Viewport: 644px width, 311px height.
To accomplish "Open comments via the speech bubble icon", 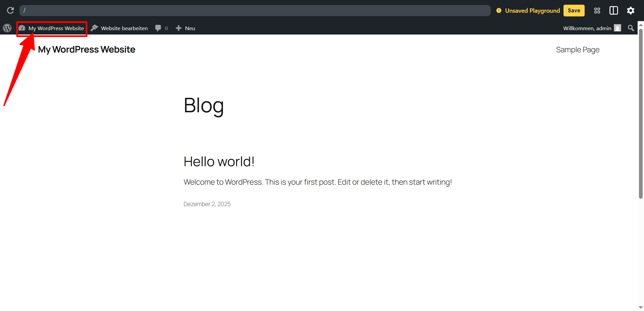I will (x=158, y=28).
